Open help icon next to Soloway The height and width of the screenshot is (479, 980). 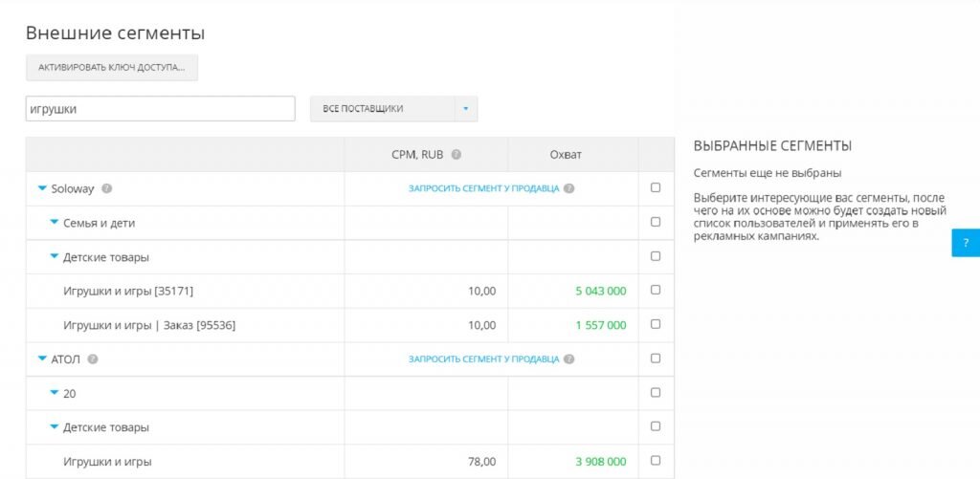pyautogui.click(x=107, y=188)
